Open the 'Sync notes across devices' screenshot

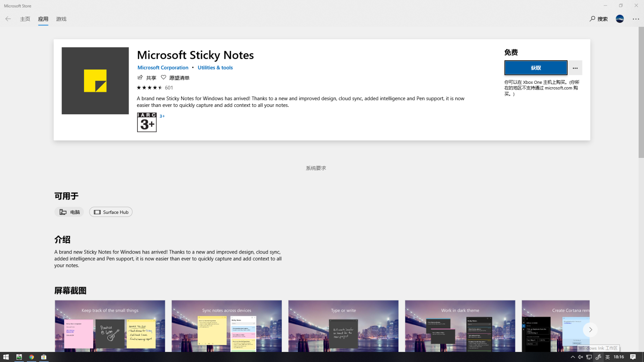click(x=227, y=326)
